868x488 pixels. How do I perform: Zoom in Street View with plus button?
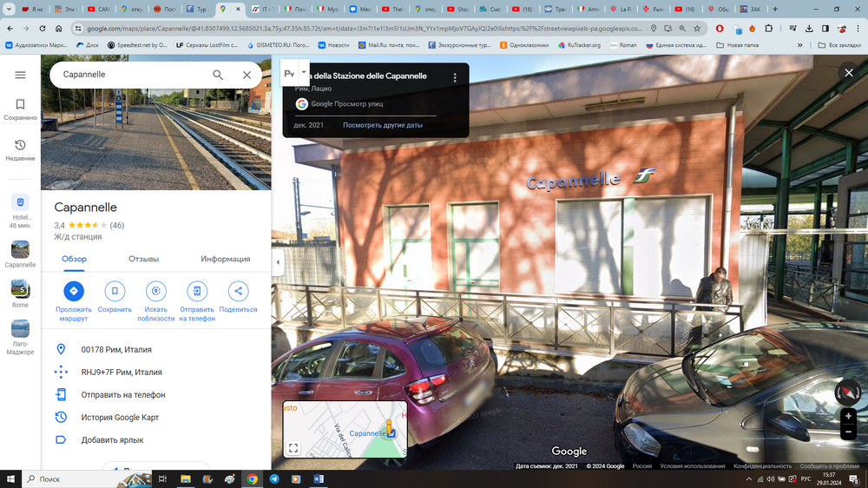848,416
